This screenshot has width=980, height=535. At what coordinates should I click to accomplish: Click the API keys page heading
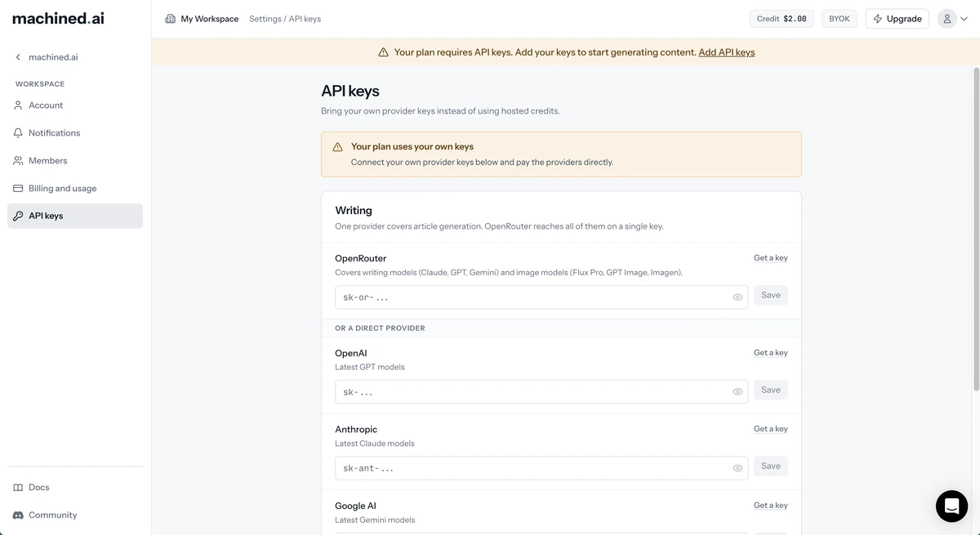350,91
